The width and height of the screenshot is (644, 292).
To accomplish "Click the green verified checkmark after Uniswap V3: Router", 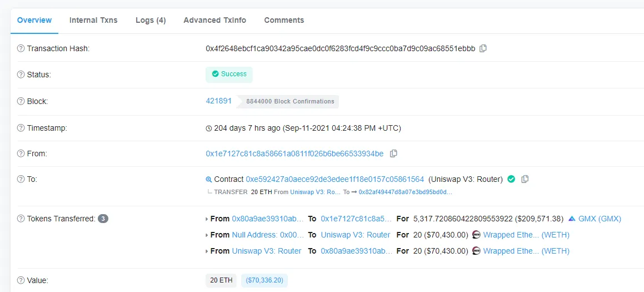I will click(x=511, y=179).
